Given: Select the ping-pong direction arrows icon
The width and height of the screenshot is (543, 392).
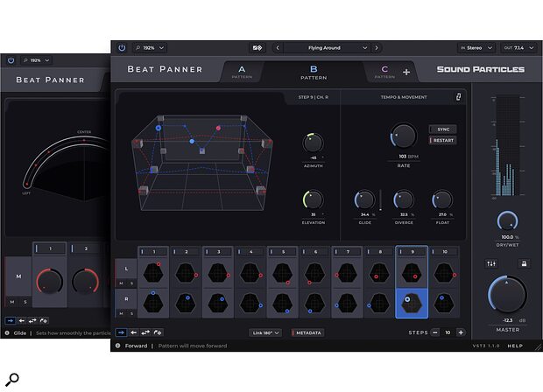Looking at the screenshot, I should [145, 332].
